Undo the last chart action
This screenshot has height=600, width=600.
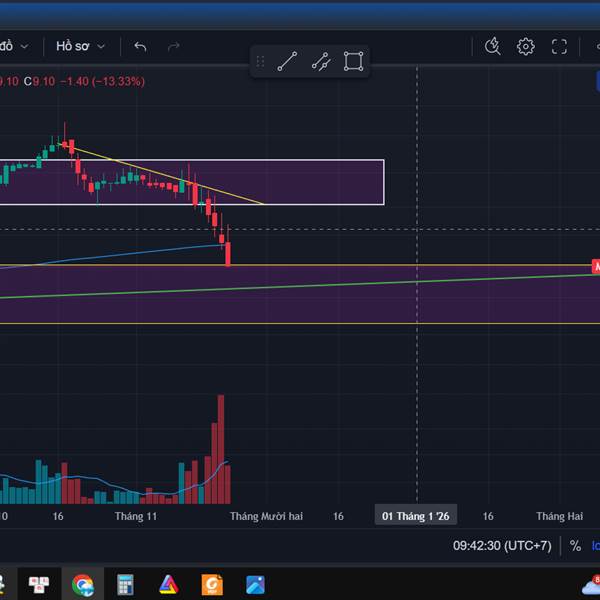(x=140, y=47)
